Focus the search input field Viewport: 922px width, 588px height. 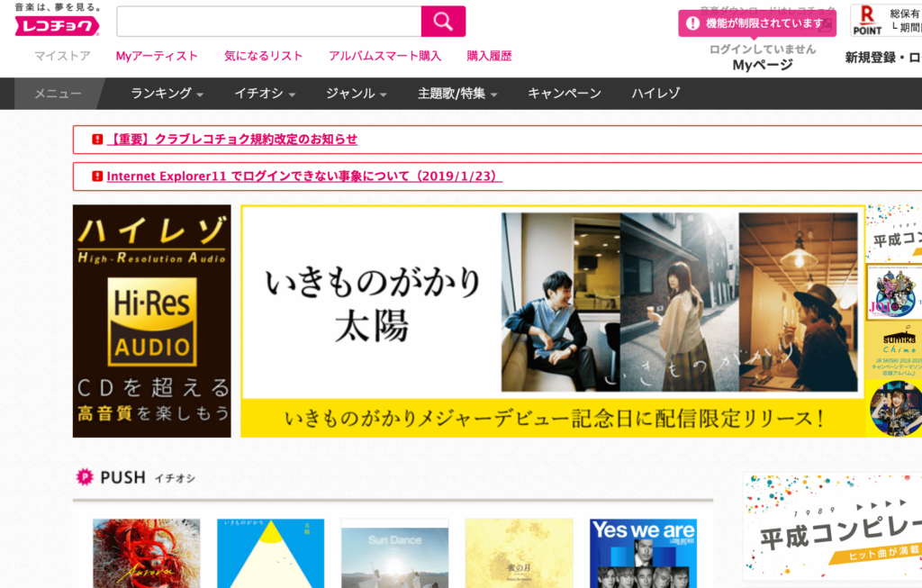(x=269, y=22)
